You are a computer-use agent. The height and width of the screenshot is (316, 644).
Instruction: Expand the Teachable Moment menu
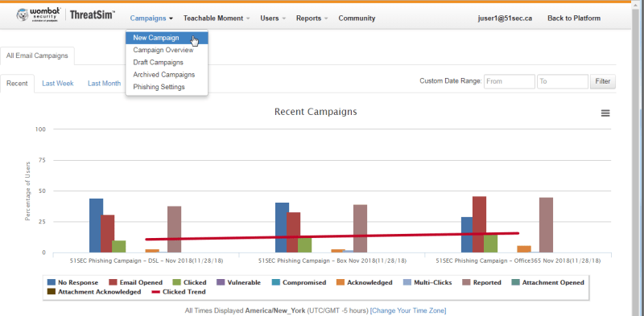click(x=217, y=18)
